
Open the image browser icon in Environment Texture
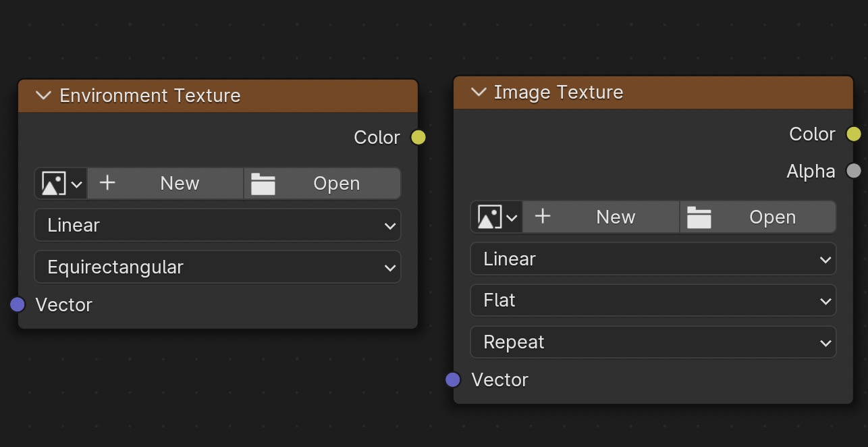(x=61, y=184)
